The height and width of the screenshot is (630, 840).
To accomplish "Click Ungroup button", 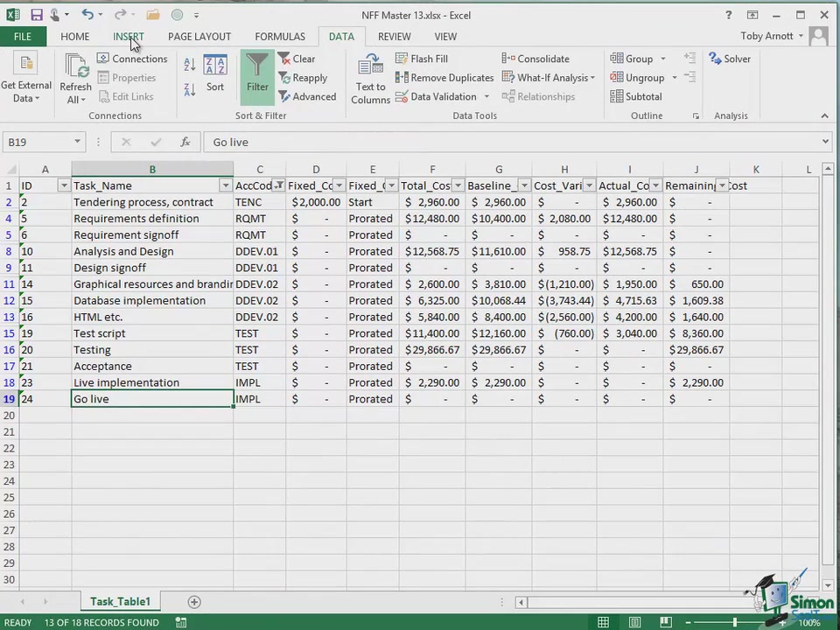I will (638, 78).
